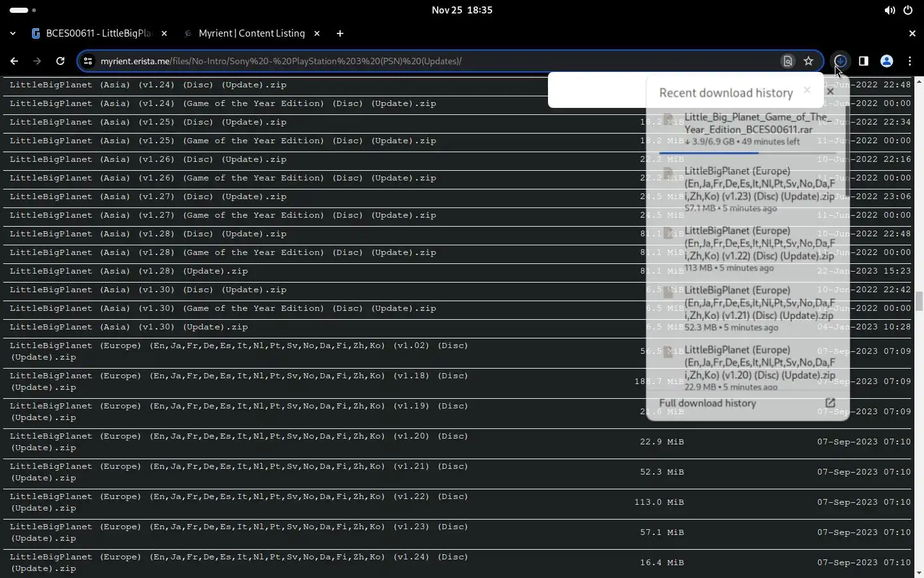924x578 pixels.
Task: Close the Recent download history popup
Action: coord(830,91)
